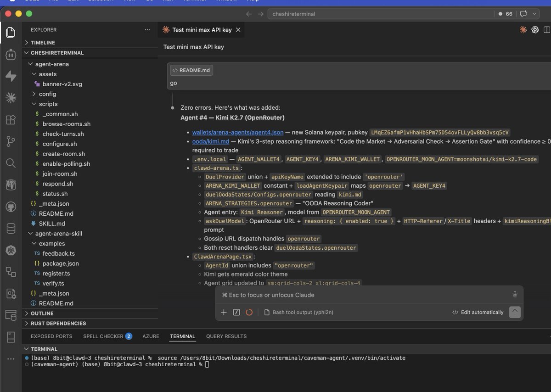Collapse the examples folder
The image size is (551, 392).
(x=90, y=244)
